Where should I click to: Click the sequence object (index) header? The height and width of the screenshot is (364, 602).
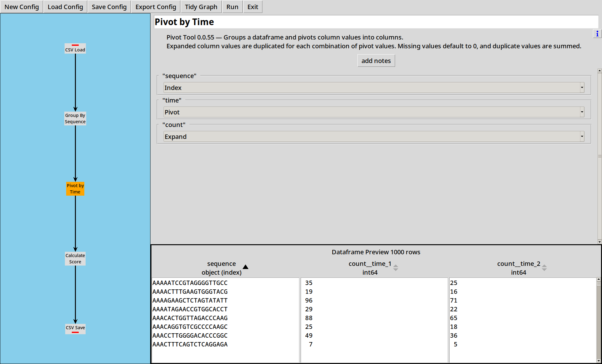tap(221, 268)
